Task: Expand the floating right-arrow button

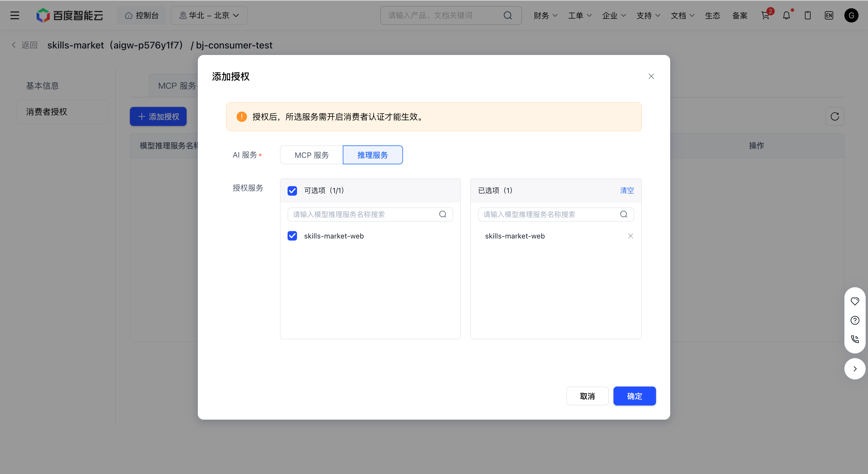Action: (x=855, y=369)
